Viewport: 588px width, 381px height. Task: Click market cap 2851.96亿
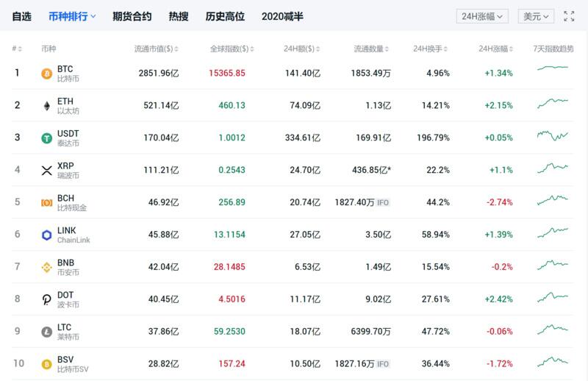(x=159, y=74)
